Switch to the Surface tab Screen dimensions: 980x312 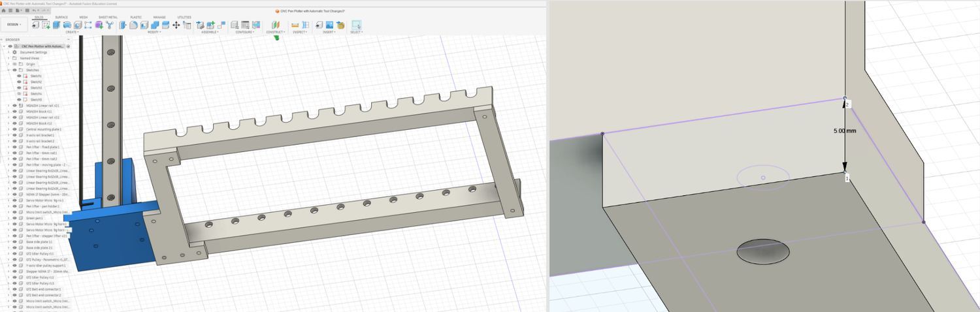click(x=61, y=17)
